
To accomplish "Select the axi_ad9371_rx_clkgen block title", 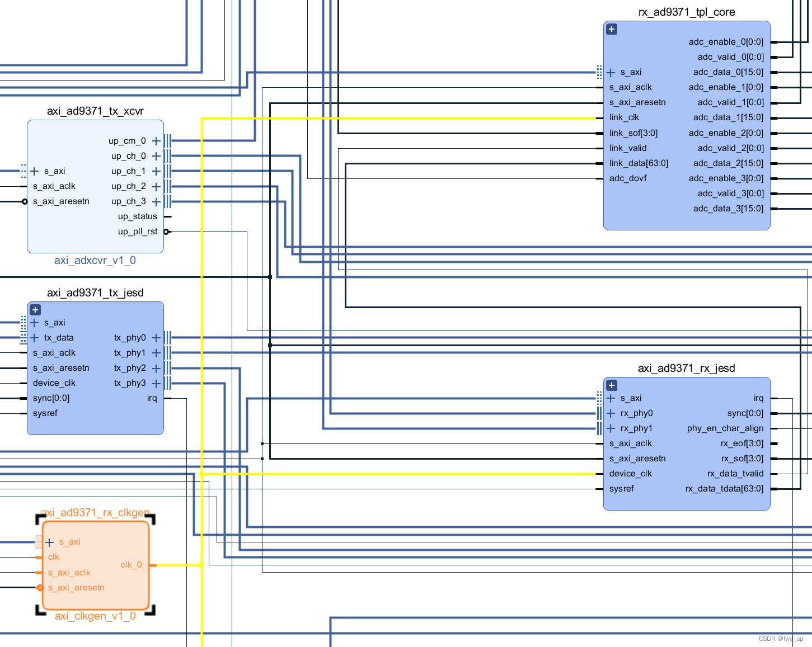I will (95, 512).
